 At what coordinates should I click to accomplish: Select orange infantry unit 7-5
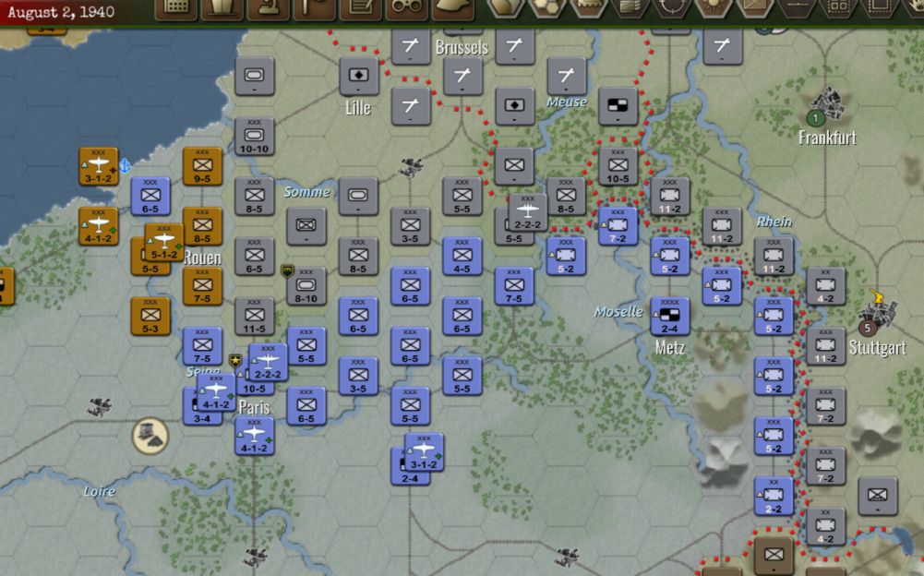tap(203, 286)
